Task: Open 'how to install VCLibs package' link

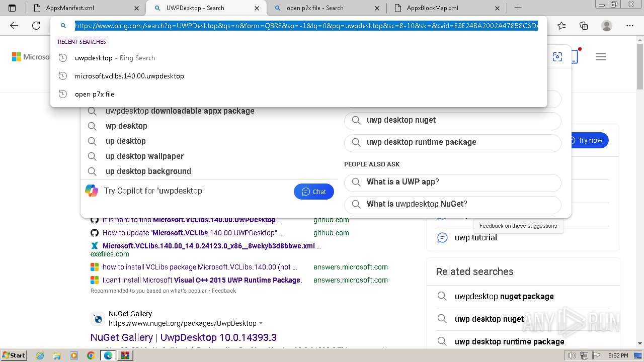Action: pyautogui.click(x=200, y=267)
